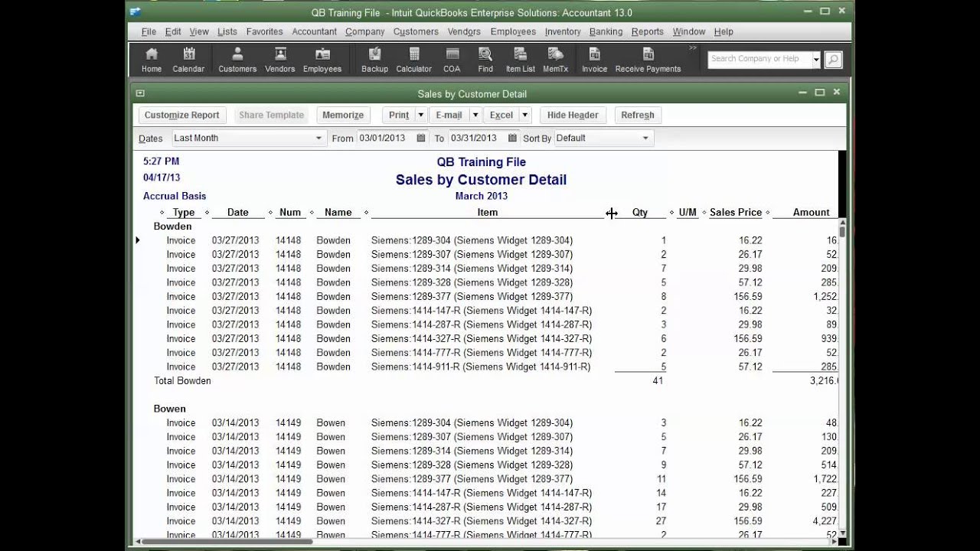Click the Excel button
Screen dimensions: 980x551
(x=501, y=115)
